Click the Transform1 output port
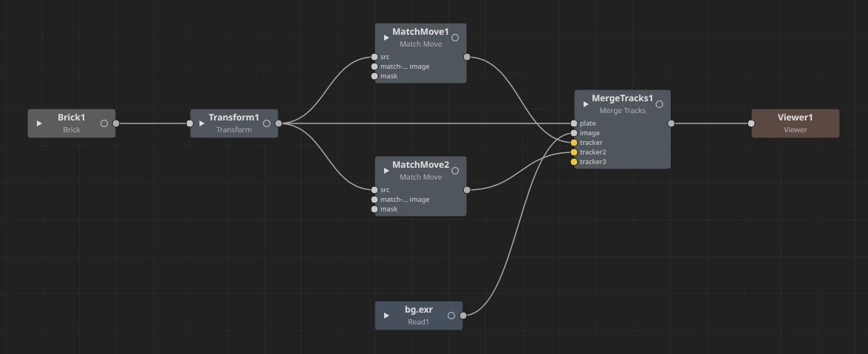This screenshot has width=868, height=354. click(x=278, y=123)
